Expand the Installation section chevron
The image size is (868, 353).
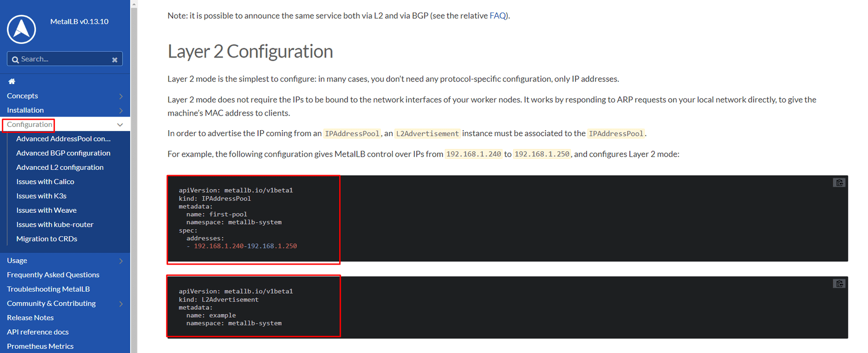120,111
